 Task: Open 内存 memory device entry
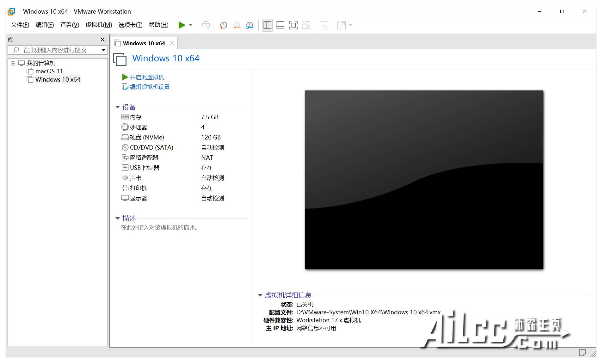135,117
